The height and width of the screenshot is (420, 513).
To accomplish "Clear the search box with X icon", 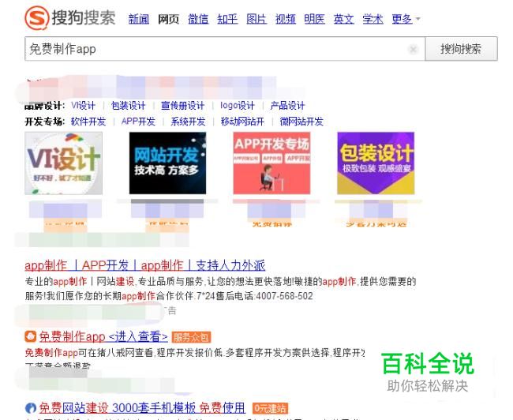I will [x=414, y=50].
